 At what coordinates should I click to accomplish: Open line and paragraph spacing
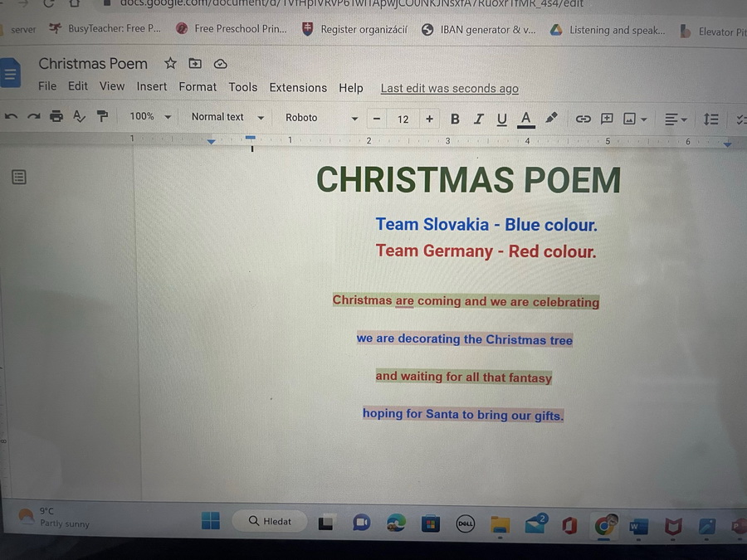tap(711, 119)
